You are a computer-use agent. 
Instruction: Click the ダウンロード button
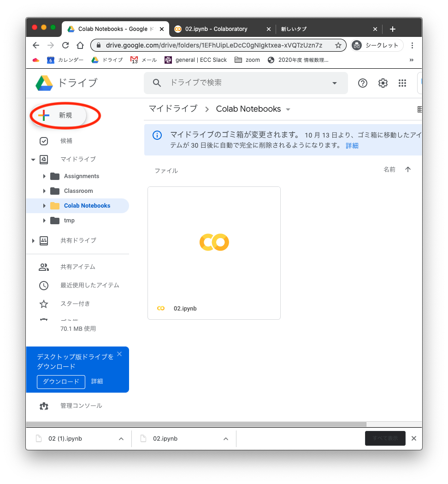(61, 382)
